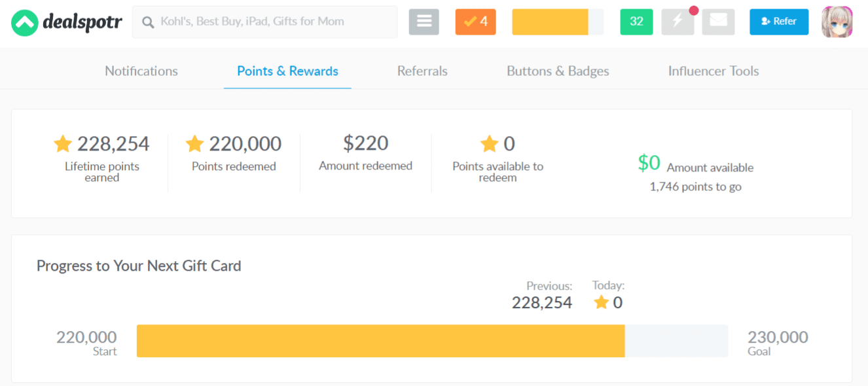Click the Lifetime points earned star icon
Viewport: 868px width, 386px height.
[63, 143]
